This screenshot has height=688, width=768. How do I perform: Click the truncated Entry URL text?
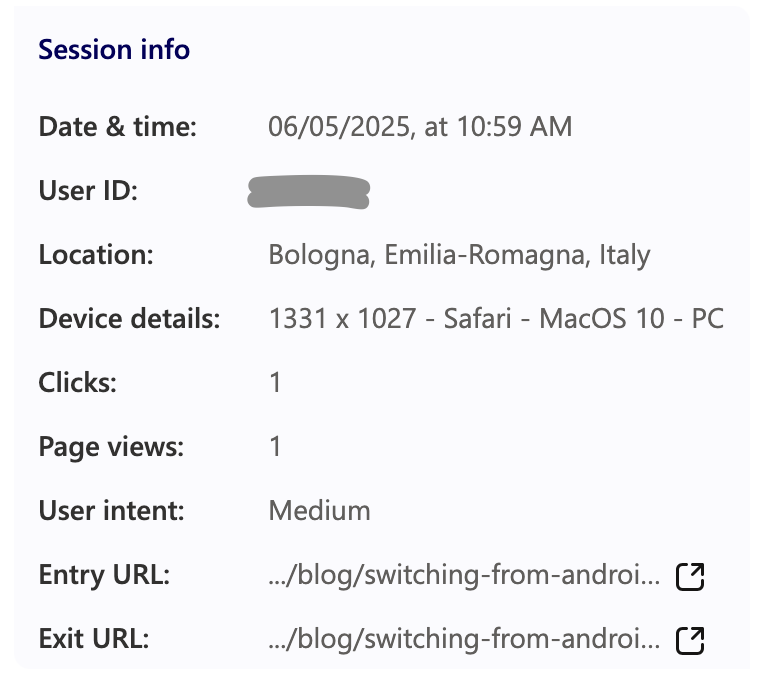click(x=464, y=576)
